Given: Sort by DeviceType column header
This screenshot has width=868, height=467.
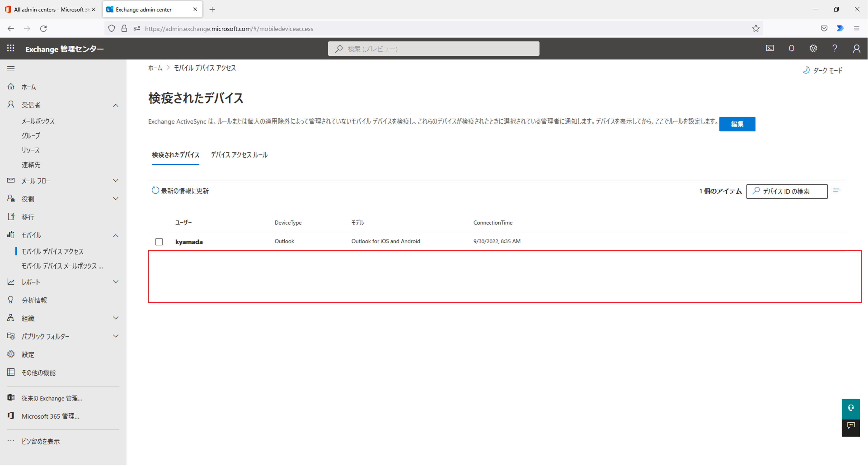Looking at the screenshot, I should tap(288, 223).
